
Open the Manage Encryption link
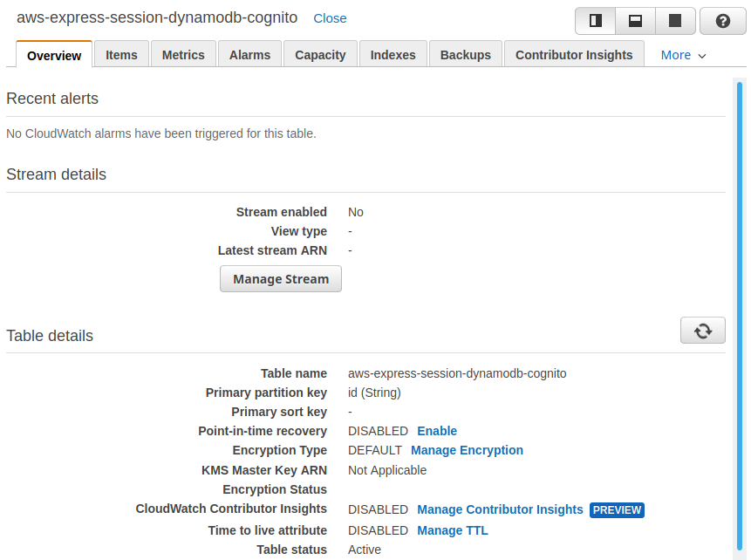coord(467,450)
